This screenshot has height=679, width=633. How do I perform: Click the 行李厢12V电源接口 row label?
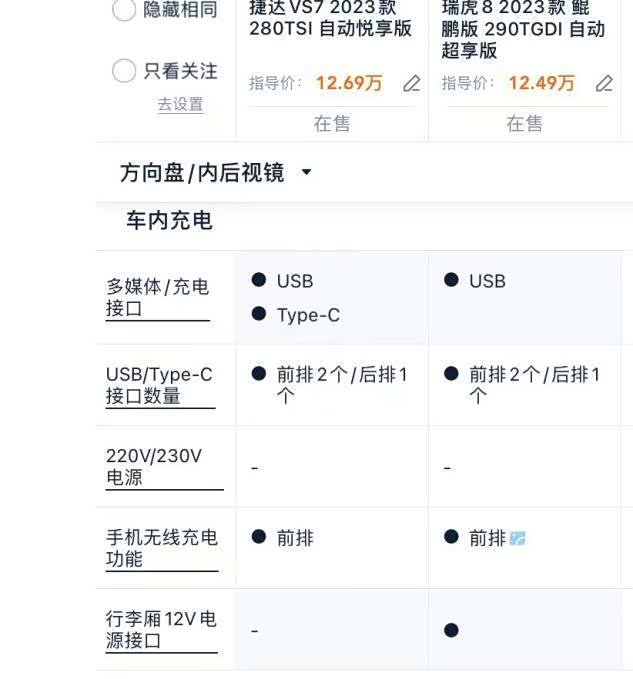click(x=161, y=630)
